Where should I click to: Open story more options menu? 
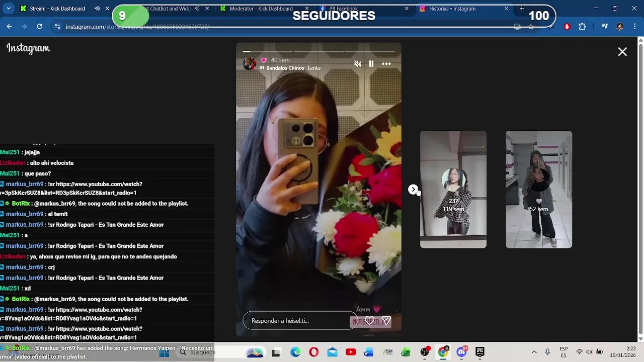(x=386, y=64)
